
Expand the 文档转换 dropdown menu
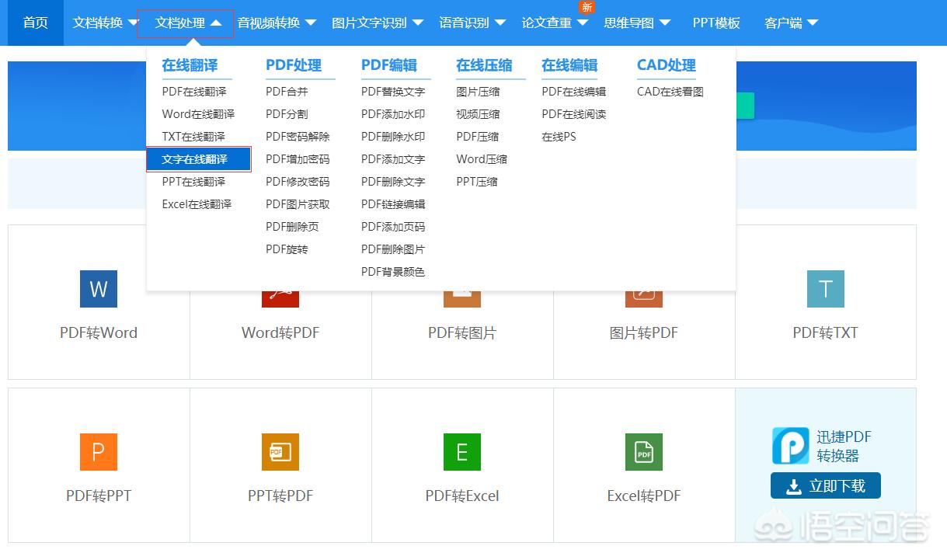pyautogui.click(x=106, y=23)
